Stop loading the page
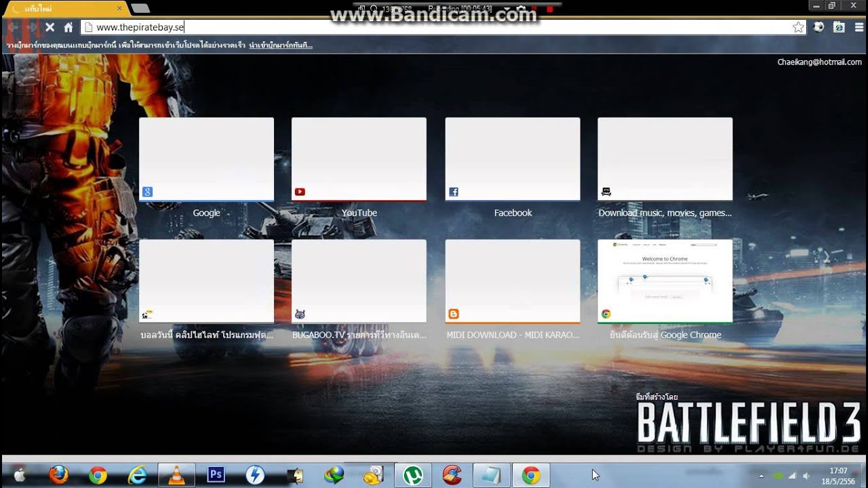868x488 pixels. click(x=50, y=27)
